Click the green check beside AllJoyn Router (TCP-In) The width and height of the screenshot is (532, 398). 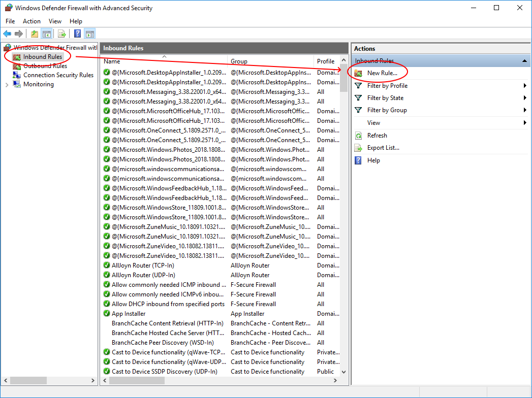tap(107, 266)
